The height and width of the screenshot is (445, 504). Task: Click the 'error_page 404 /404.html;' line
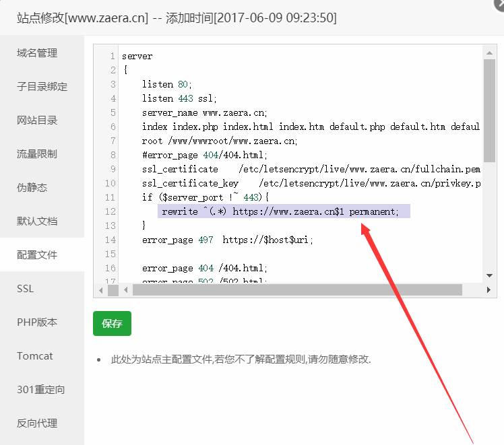point(205,268)
